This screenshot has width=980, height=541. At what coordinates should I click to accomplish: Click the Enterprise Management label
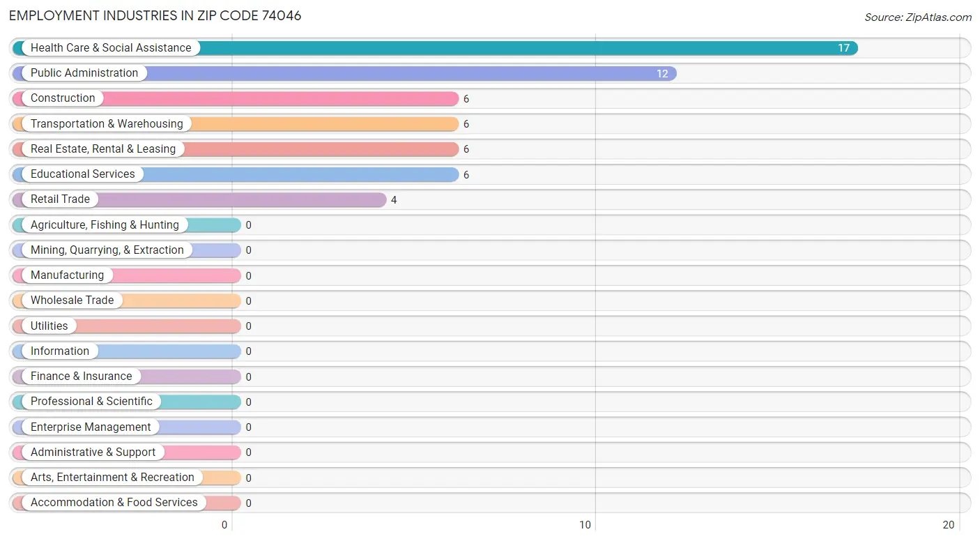(91, 427)
